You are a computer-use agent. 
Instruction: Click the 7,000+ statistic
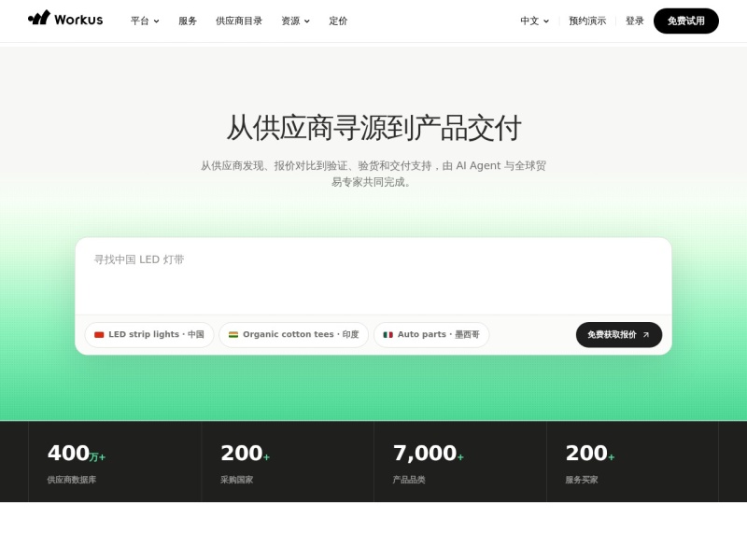coord(429,453)
